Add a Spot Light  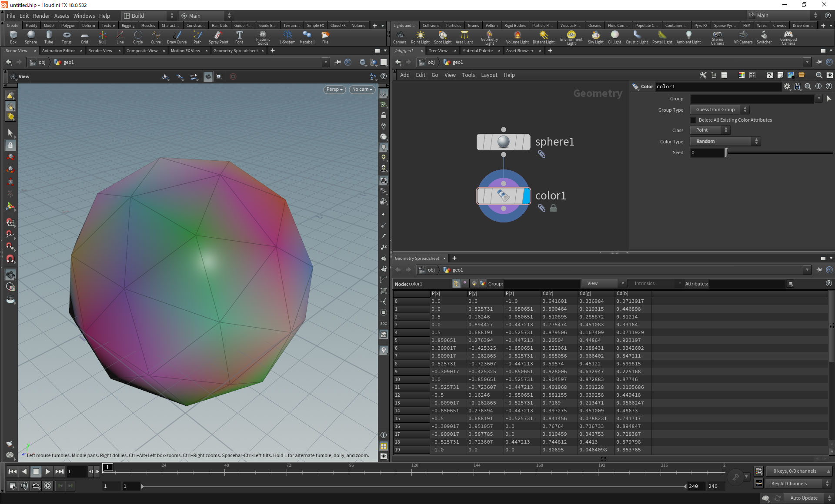443,37
